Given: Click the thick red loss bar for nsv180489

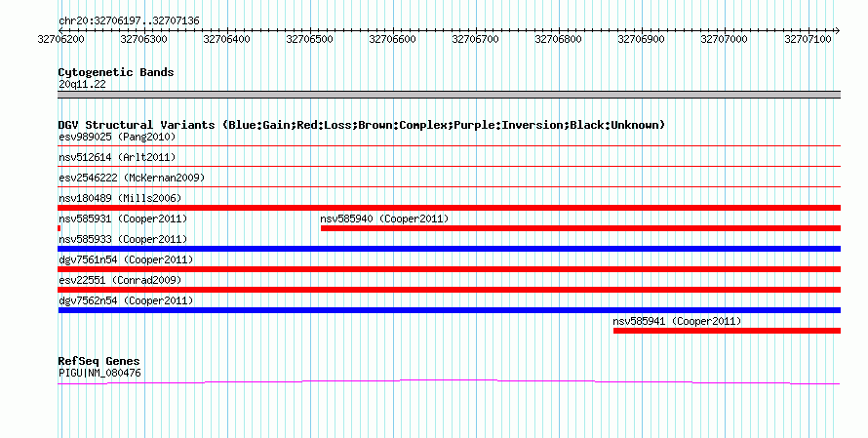Looking at the screenshot, I should pos(449,208).
